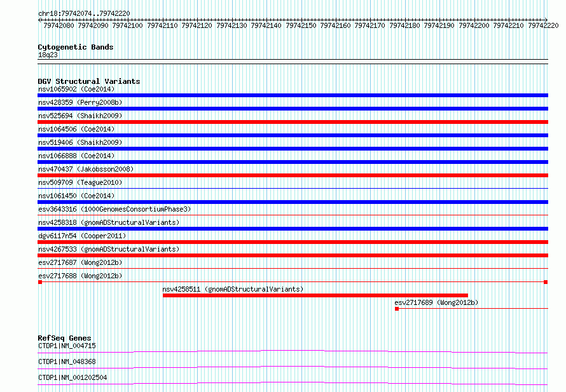Open transcript CTDP1|NM_001202504

[x=72, y=377]
